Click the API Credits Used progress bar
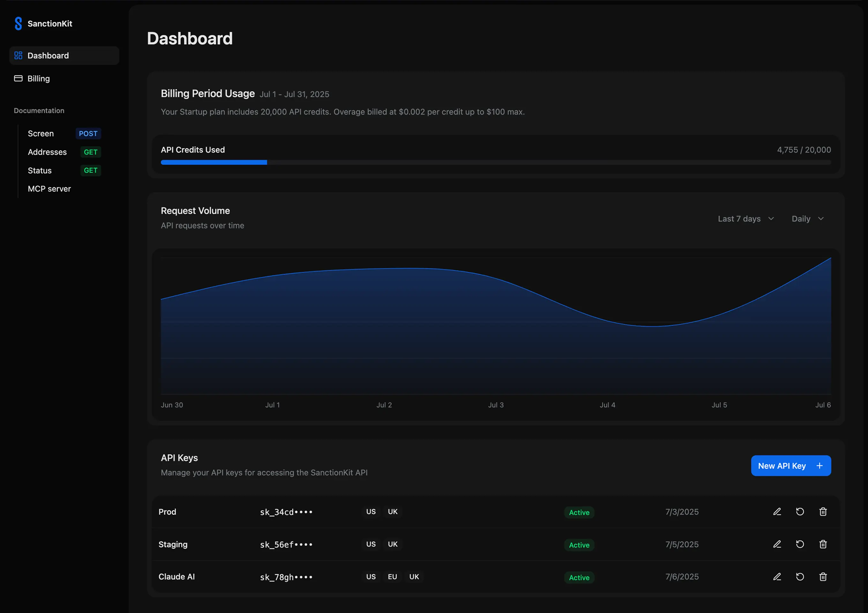868x613 pixels. click(496, 162)
